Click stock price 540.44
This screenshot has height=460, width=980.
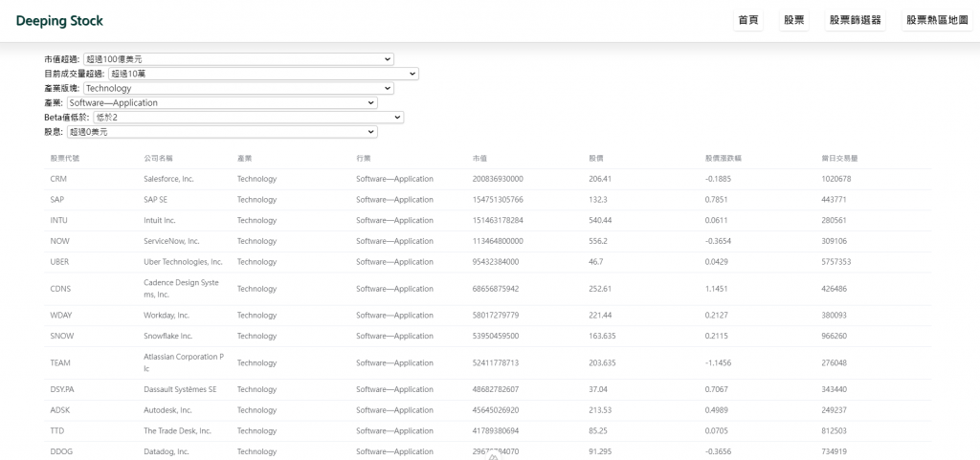(x=600, y=220)
